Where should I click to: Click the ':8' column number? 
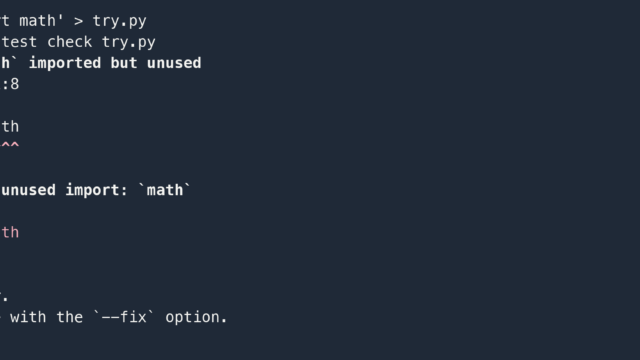coord(11,84)
